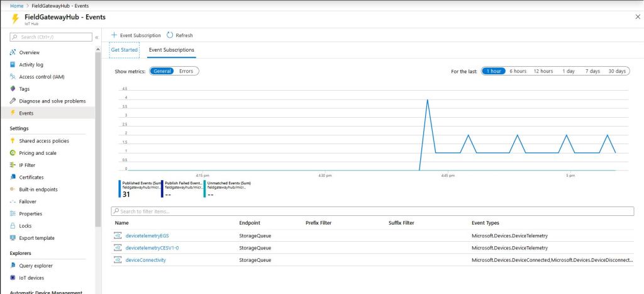
Task: Open the IoT devices icon
Action: (13, 278)
